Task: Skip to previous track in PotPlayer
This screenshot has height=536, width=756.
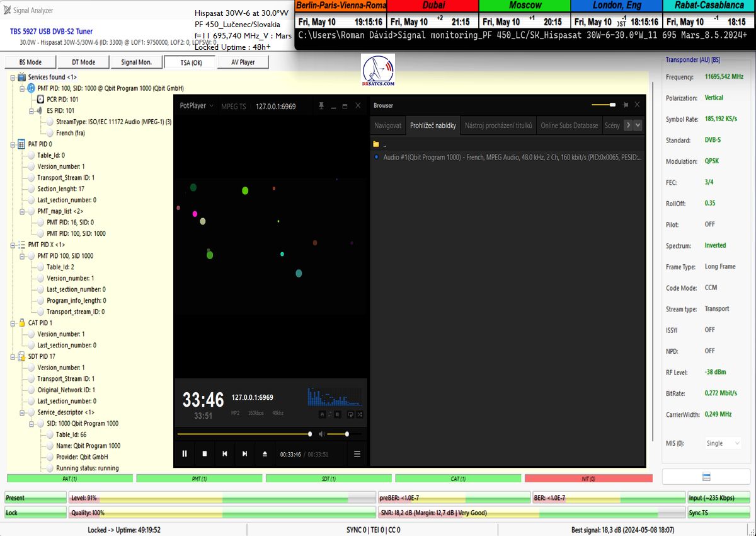Action: [x=225, y=453]
